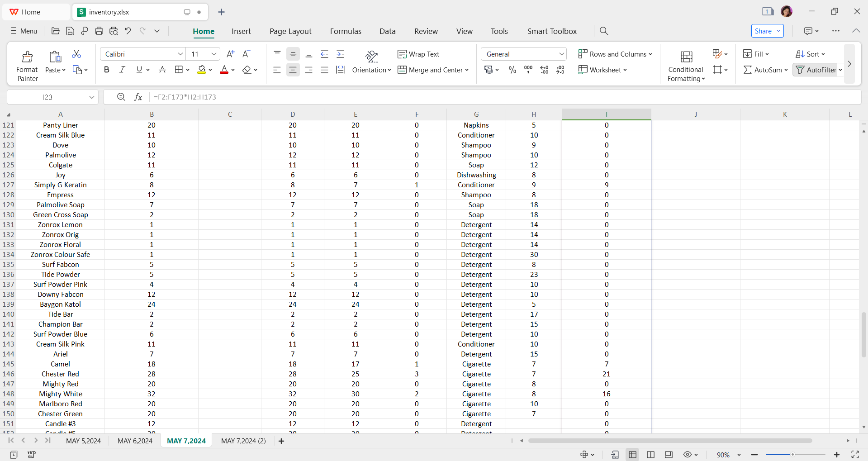Viewport: 868px width, 461px height.
Task: Switch to the Page Layout tab
Action: pyautogui.click(x=290, y=31)
